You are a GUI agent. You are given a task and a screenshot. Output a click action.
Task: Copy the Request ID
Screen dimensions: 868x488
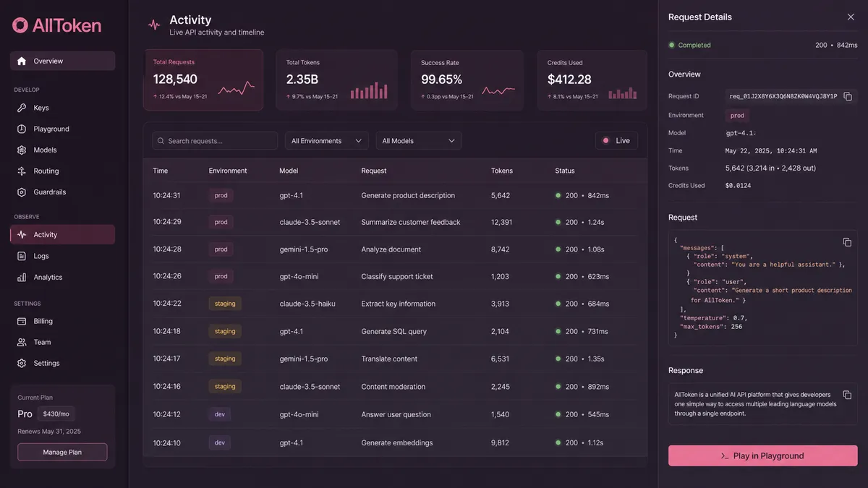[848, 96]
